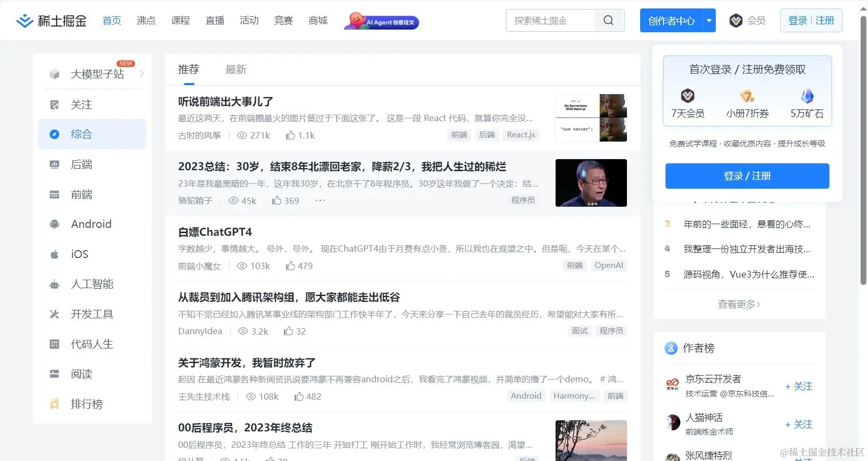868x461 pixels.
Task: Select the 大模型子站 cube icon
Action: 54,74
